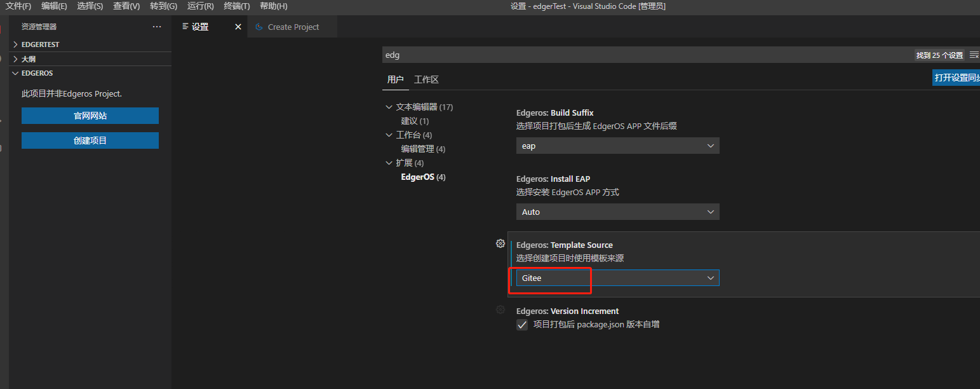Select EdgerOS (4) in settings tree
Viewport: 980px width, 389px height.
coord(423,177)
